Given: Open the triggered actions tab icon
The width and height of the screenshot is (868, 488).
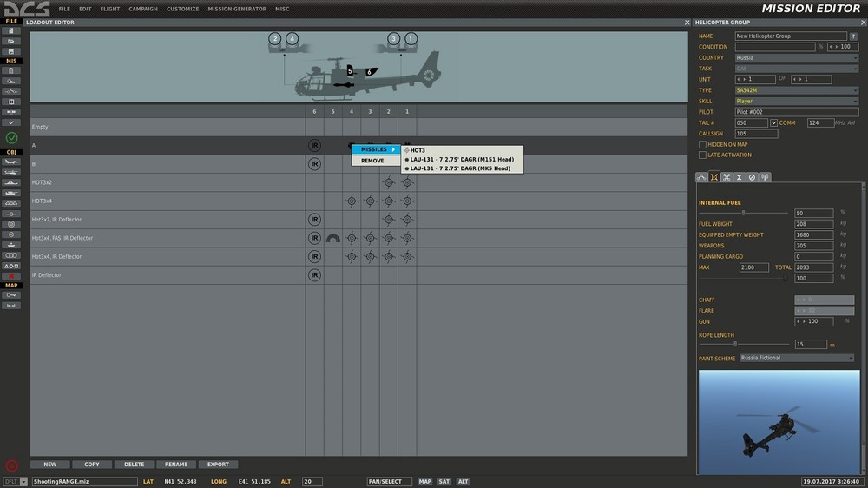Looking at the screenshot, I should (x=727, y=177).
